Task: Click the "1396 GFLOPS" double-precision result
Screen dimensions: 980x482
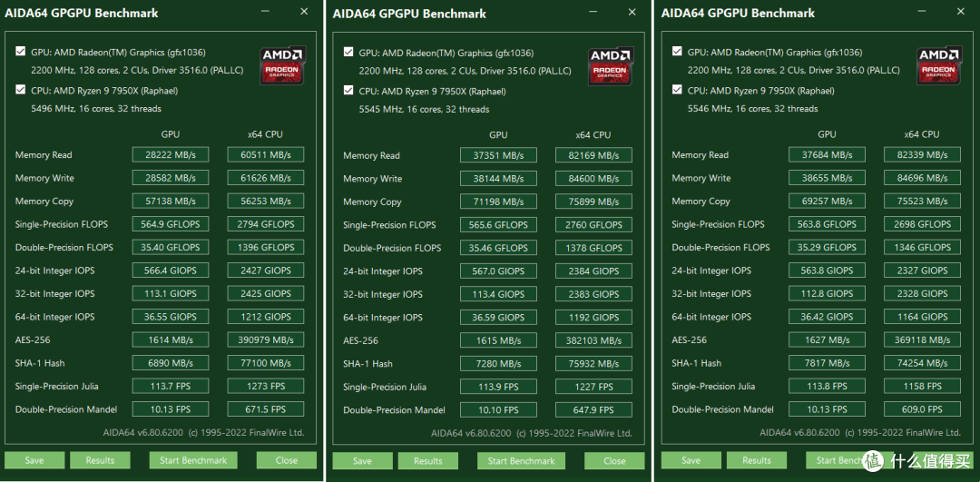Action: [266, 248]
